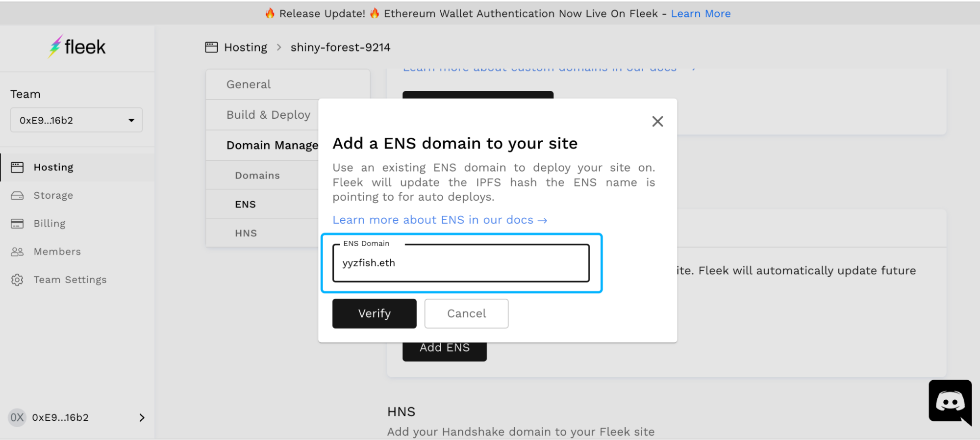Click the Fleek lightning bolt logo
980x440 pixels.
click(x=55, y=47)
